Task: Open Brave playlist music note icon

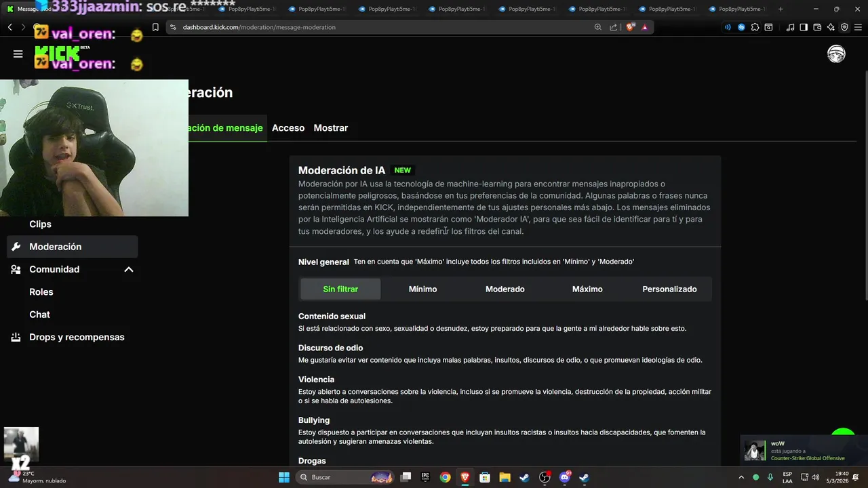Action: [790, 27]
